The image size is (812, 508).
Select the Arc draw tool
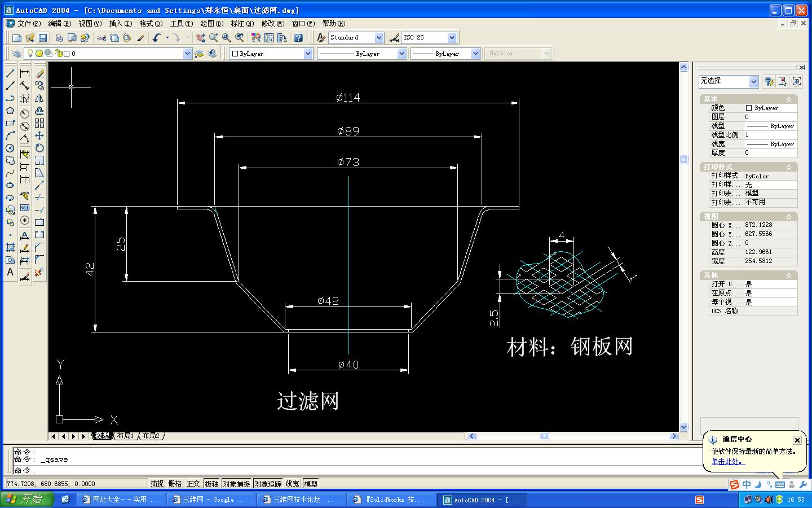point(10,135)
